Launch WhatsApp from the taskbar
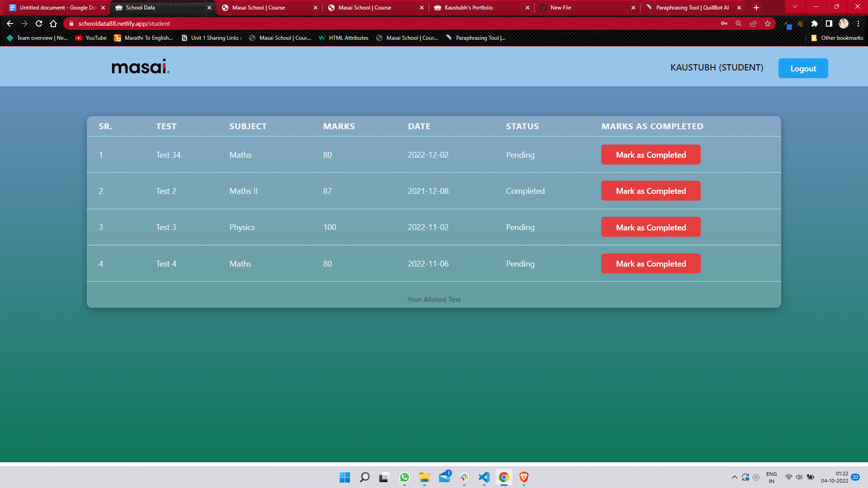Image resolution: width=868 pixels, height=488 pixels. [x=404, y=478]
